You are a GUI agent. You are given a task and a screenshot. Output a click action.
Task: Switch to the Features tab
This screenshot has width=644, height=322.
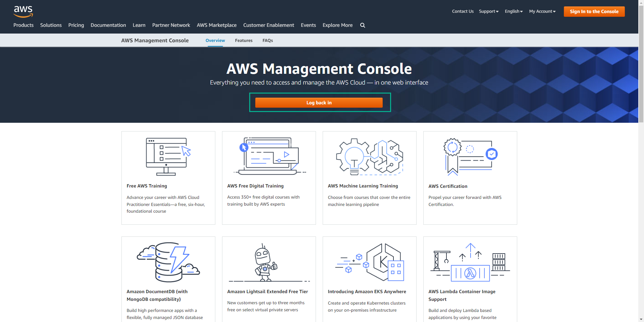[x=244, y=41]
